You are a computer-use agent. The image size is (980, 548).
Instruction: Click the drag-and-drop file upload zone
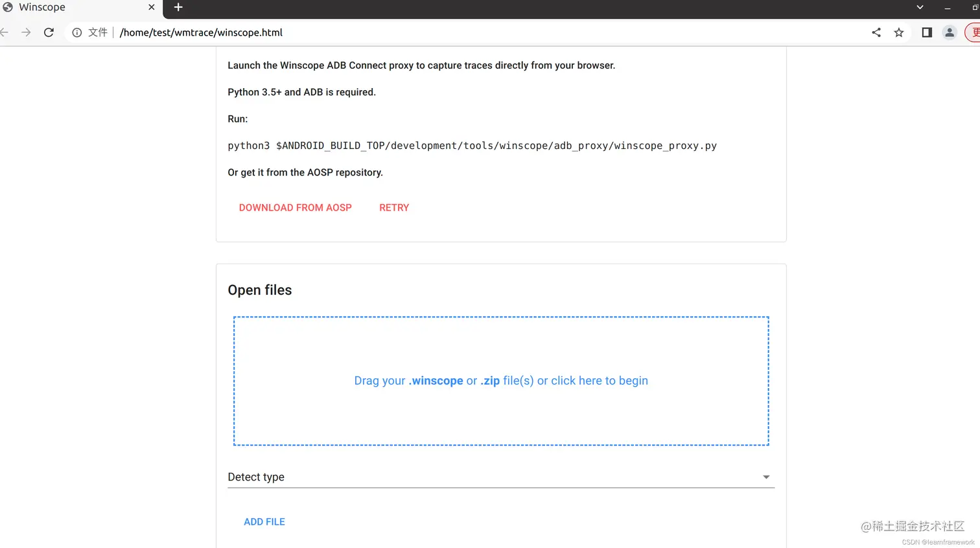point(501,381)
